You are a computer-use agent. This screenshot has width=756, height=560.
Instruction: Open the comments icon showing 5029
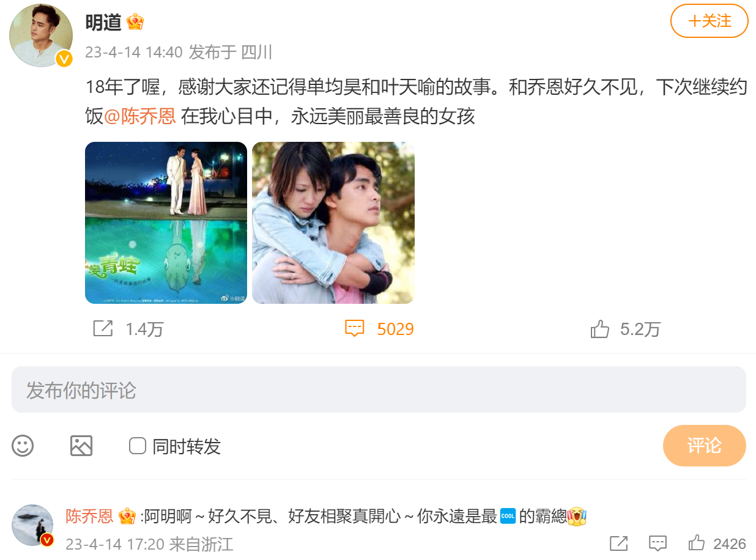coord(355,329)
